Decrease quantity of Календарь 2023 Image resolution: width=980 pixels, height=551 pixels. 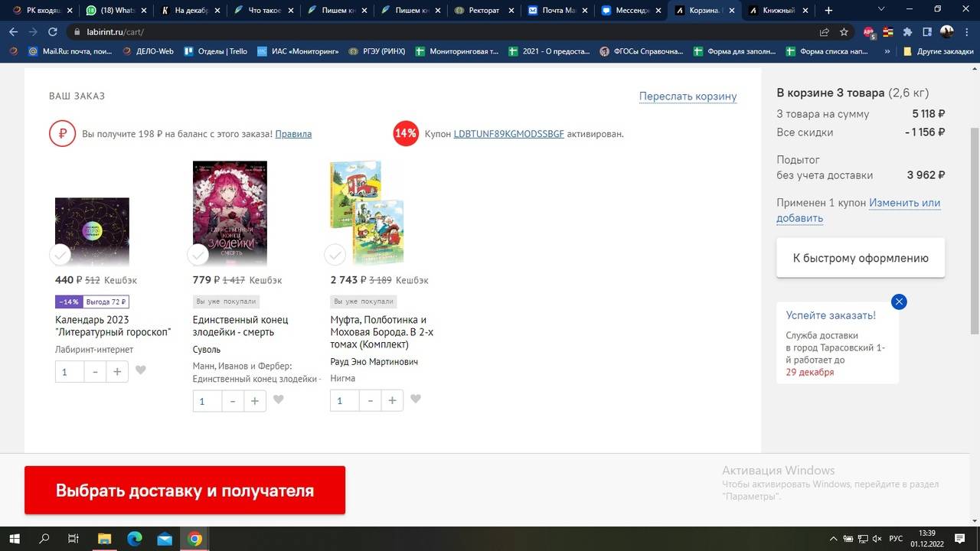tap(95, 371)
